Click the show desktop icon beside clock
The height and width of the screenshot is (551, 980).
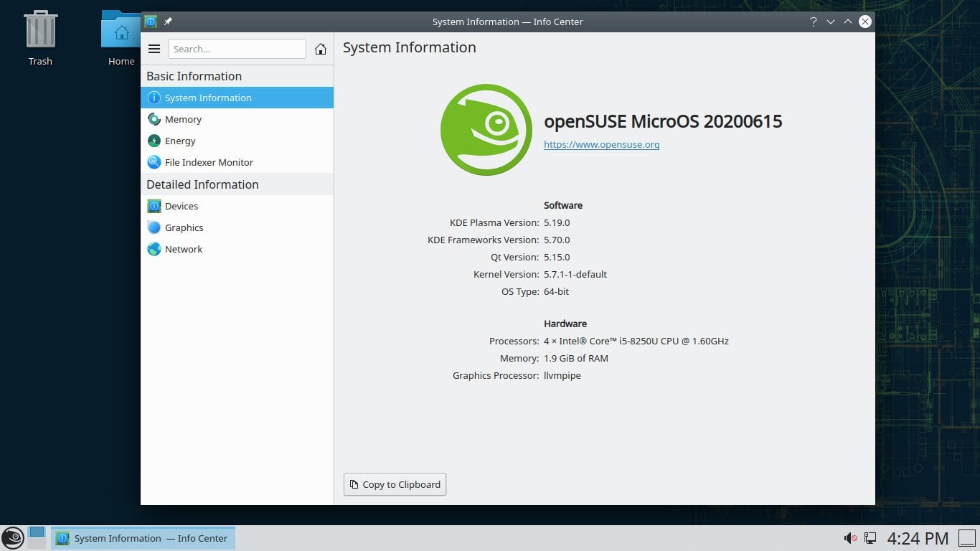967,538
